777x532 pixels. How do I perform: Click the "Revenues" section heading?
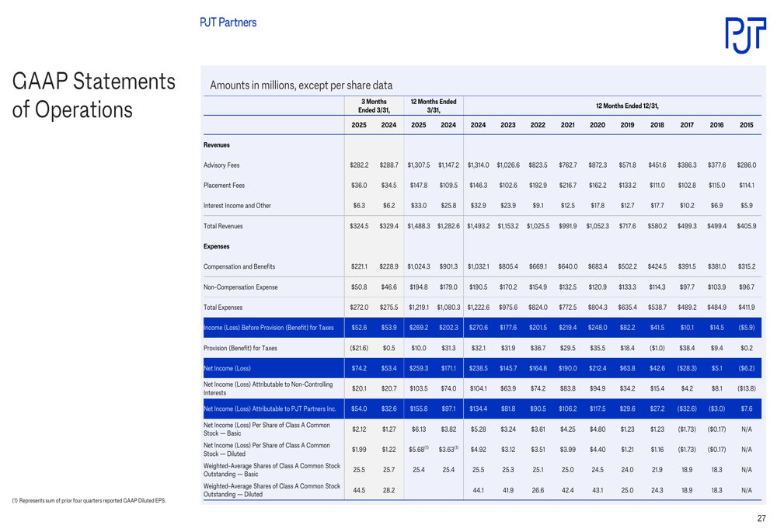pos(217,145)
